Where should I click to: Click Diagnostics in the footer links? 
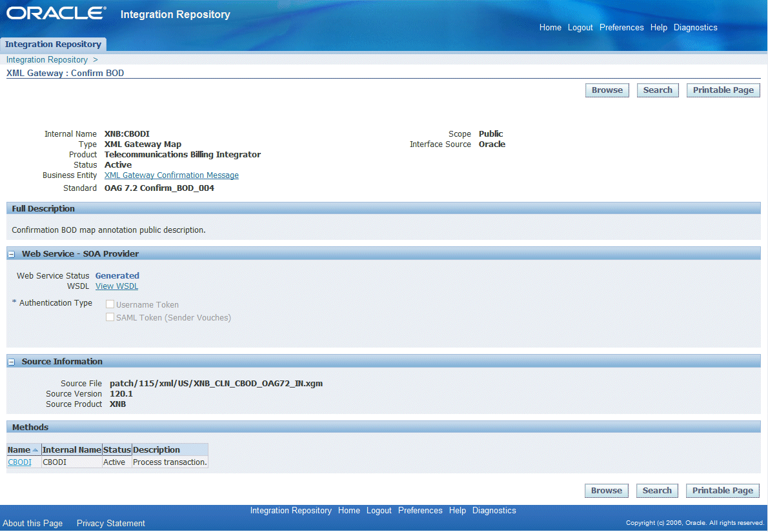coord(494,511)
